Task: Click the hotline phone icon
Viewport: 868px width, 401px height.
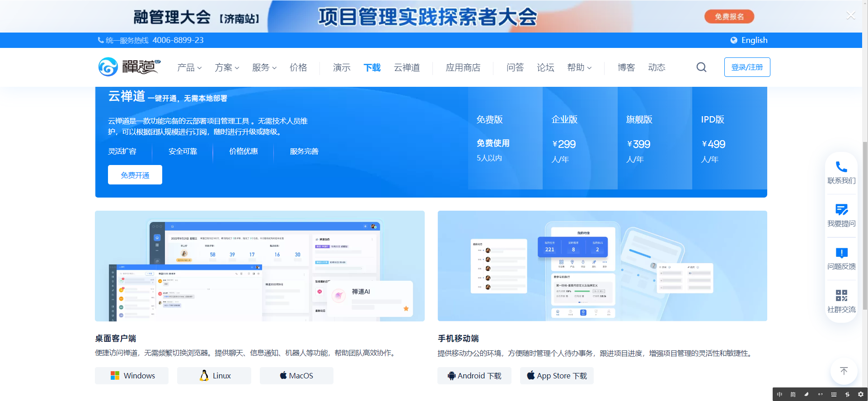Action: point(101,40)
